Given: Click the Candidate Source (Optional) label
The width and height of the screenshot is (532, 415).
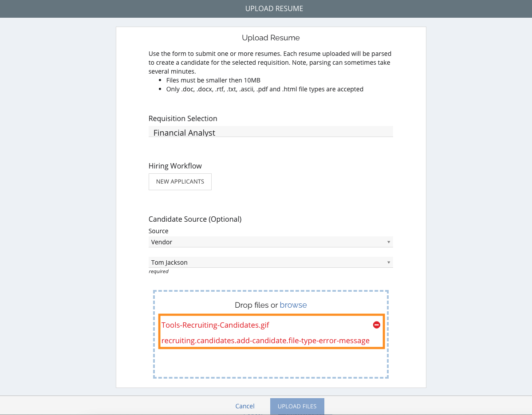Looking at the screenshot, I should click(195, 219).
